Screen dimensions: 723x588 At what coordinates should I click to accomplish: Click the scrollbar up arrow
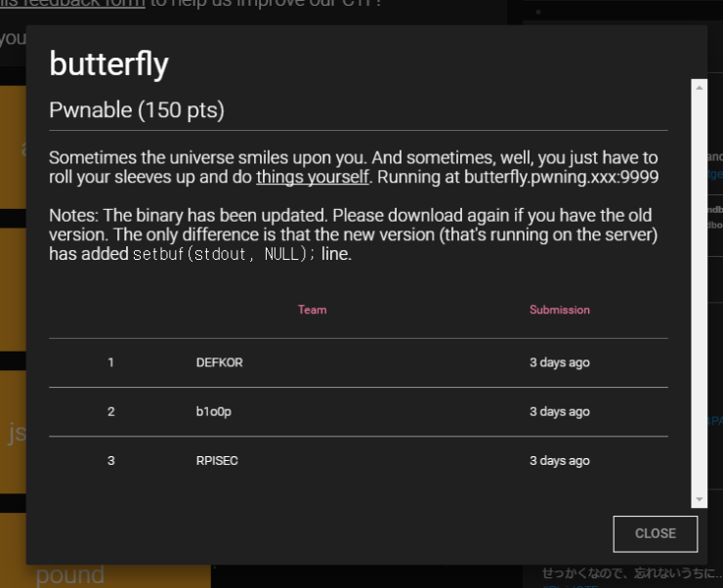coord(699,87)
